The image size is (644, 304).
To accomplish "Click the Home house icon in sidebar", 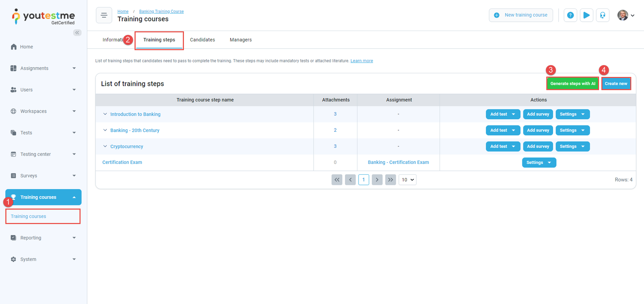I will pos(14,47).
